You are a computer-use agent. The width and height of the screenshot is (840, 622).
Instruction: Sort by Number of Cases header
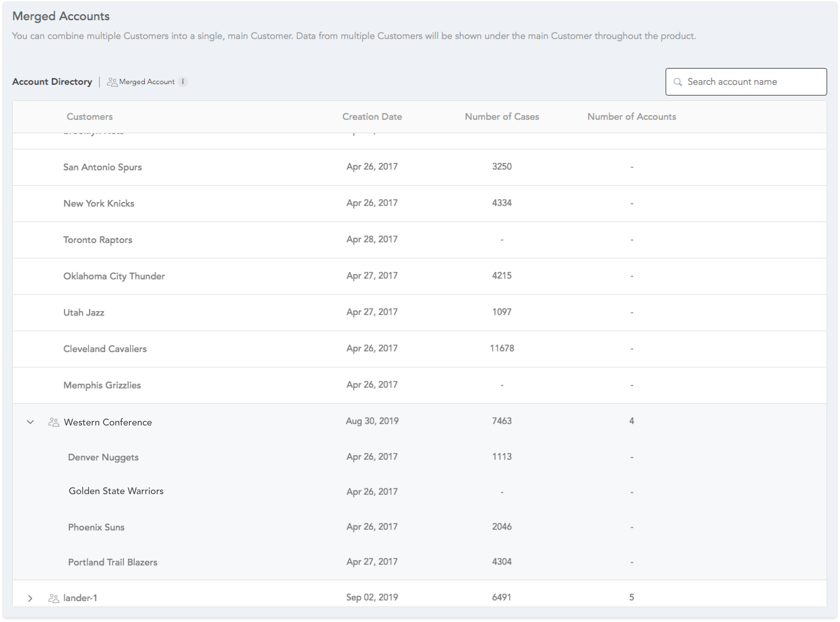click(502, 117)
